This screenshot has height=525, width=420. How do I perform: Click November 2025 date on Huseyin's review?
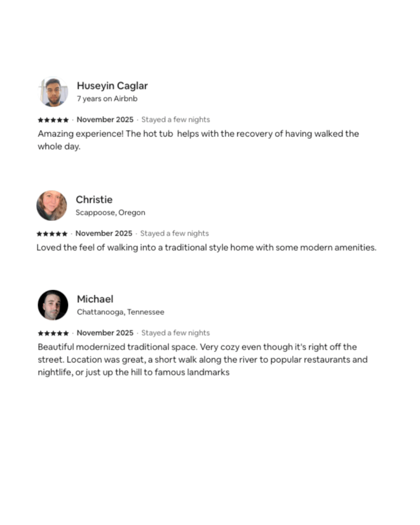click(105, 119)
